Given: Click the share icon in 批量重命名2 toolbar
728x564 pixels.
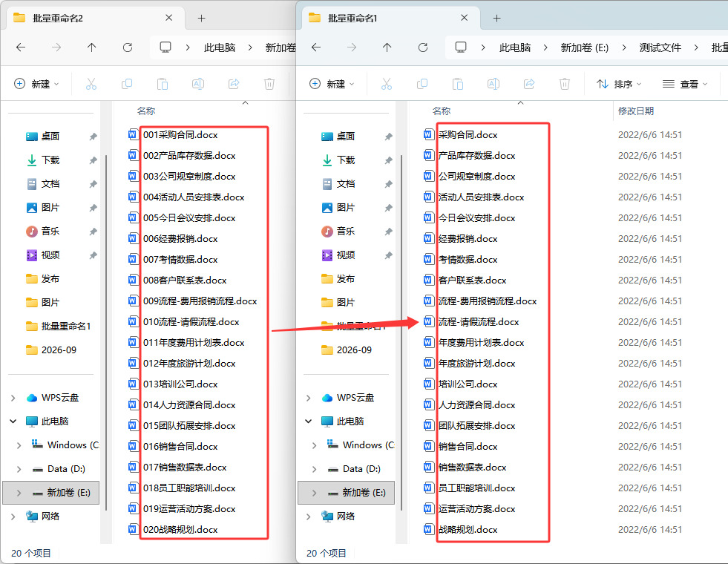Looking at the screenshot, I should (x=234, y=84).
